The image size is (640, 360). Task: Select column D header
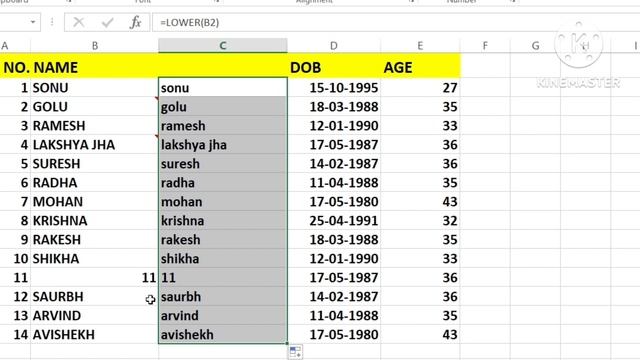(334, 46)
